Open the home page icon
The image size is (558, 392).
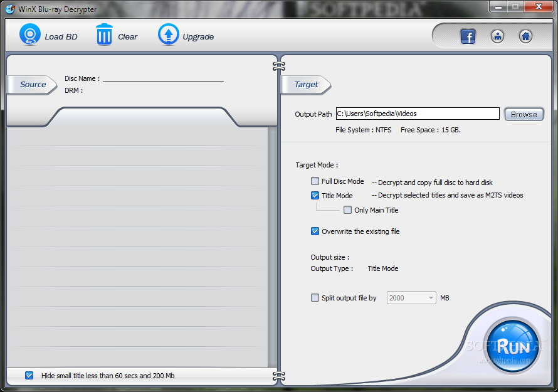click(525, 36)
